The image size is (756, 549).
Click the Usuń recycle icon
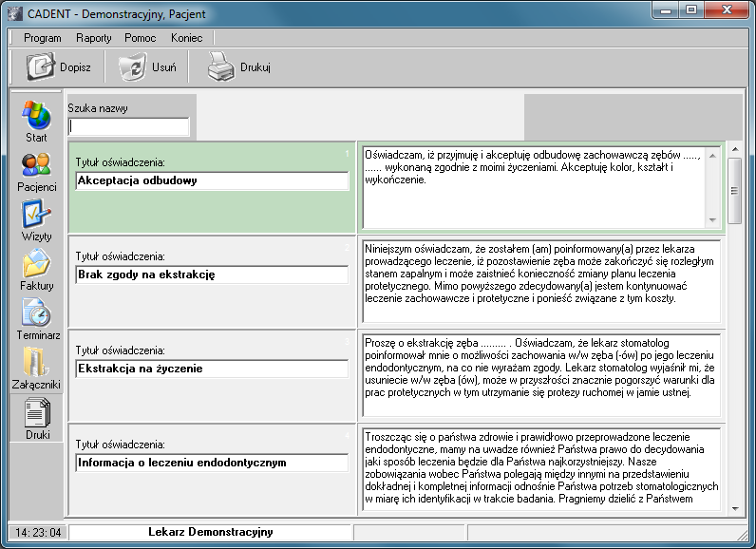[x=131, y=67]
